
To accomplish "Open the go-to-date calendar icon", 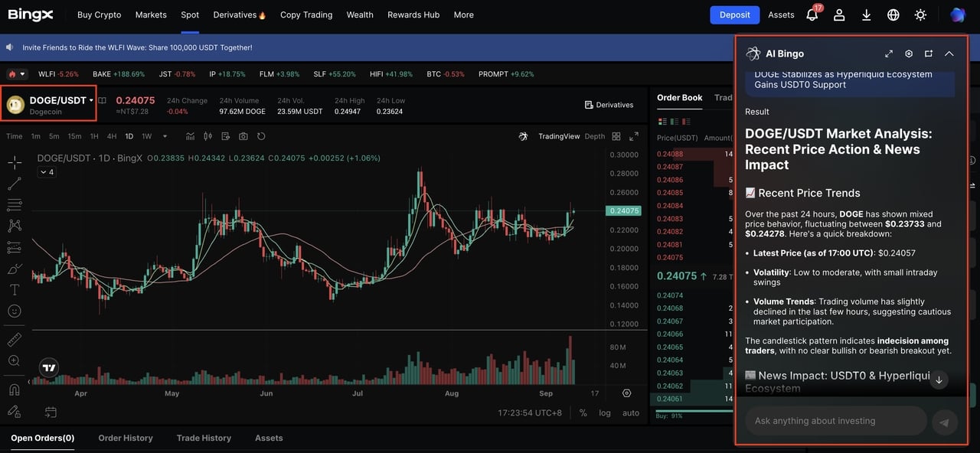I will [51, 412].
